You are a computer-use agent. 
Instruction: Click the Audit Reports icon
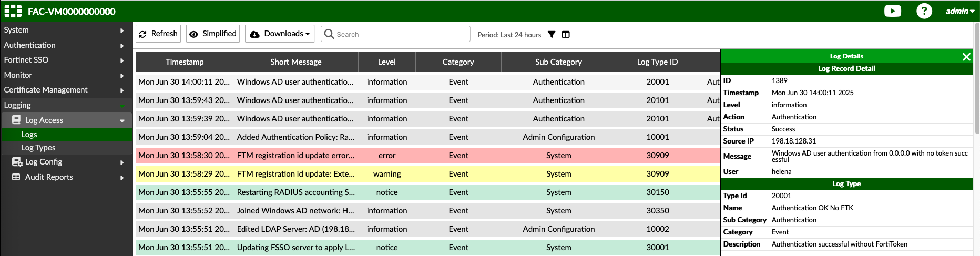(16, 177)
